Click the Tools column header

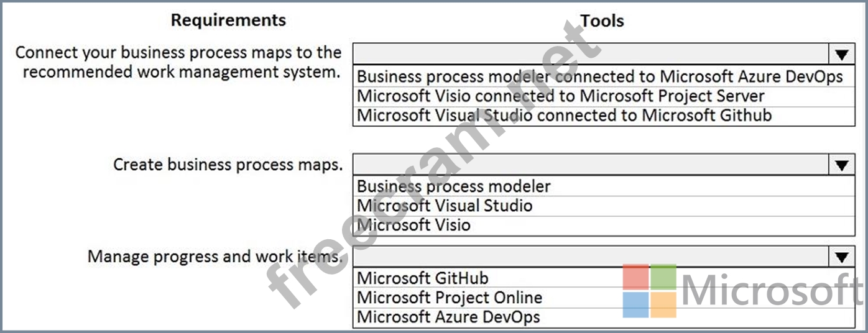602,21
